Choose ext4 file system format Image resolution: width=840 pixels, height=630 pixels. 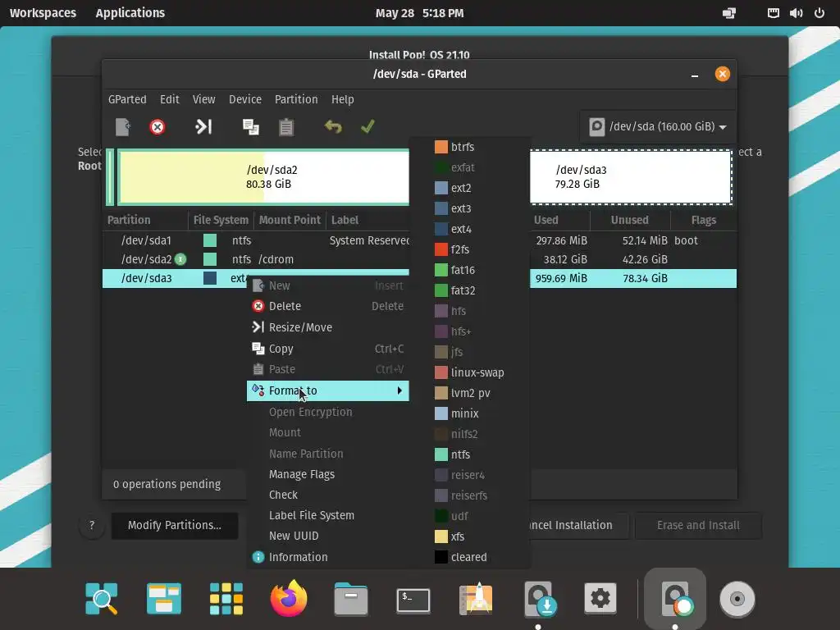coord(470,230)
